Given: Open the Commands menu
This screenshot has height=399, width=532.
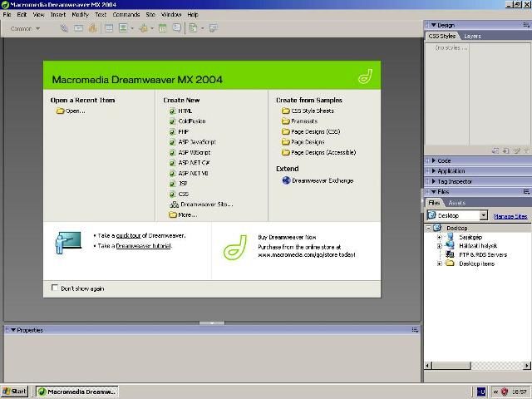Looking at the screenshot, I should coord(126,15).
